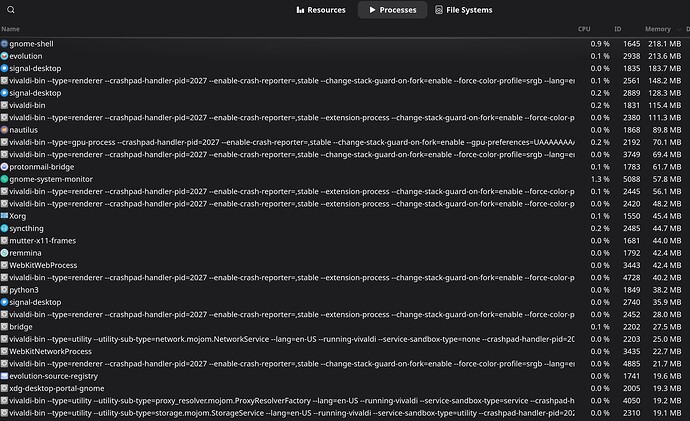The image size is (690, 421).
Task: Select the Xorg process name
Action: click(x=18, y=216)
